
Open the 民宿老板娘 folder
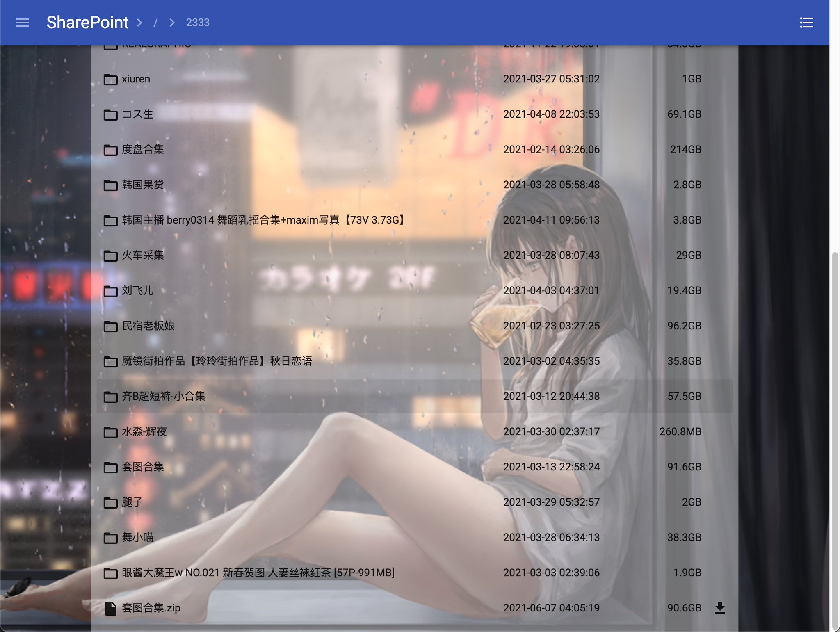(148, 326)
